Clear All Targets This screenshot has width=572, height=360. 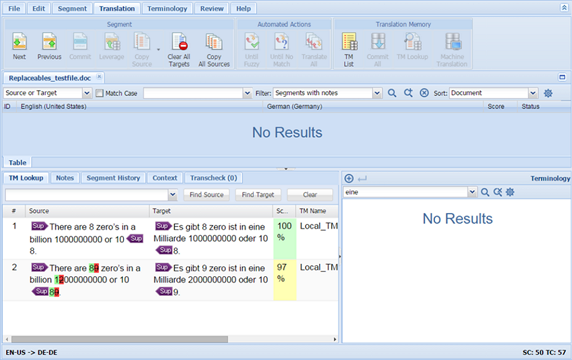coord(179,50)
